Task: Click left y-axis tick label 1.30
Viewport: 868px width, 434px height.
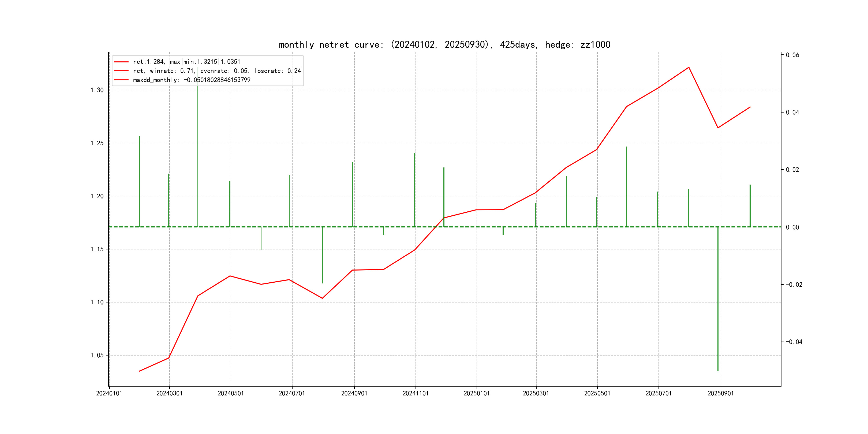Action: pos(97,90)
